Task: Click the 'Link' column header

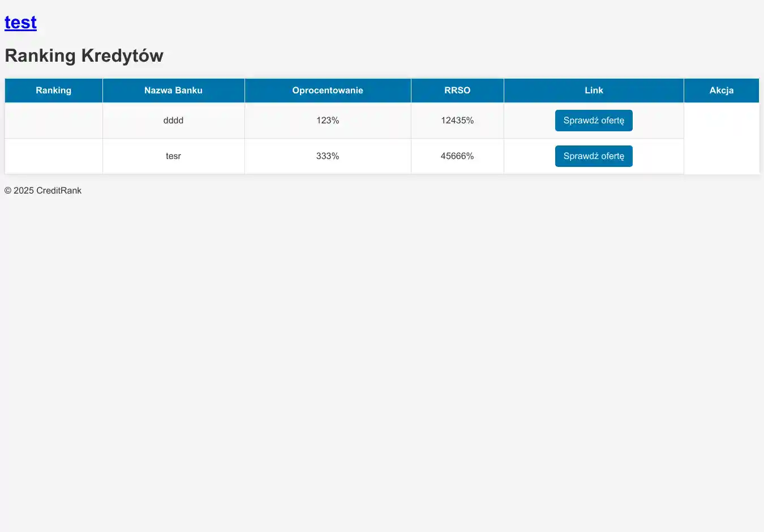Action: [x=594, y=91]
